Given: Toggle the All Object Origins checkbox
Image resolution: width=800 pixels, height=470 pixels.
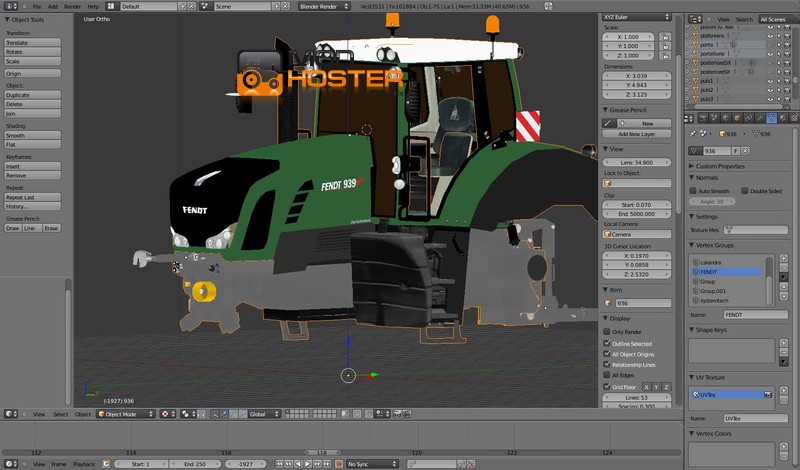Looking at the screenshot, I should pos(607,354).
